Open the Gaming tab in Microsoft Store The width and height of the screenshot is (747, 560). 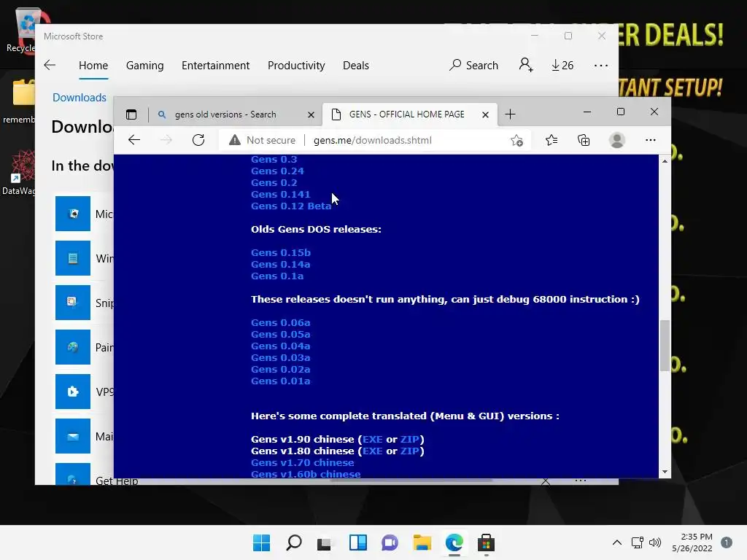(x=145, y=65)
